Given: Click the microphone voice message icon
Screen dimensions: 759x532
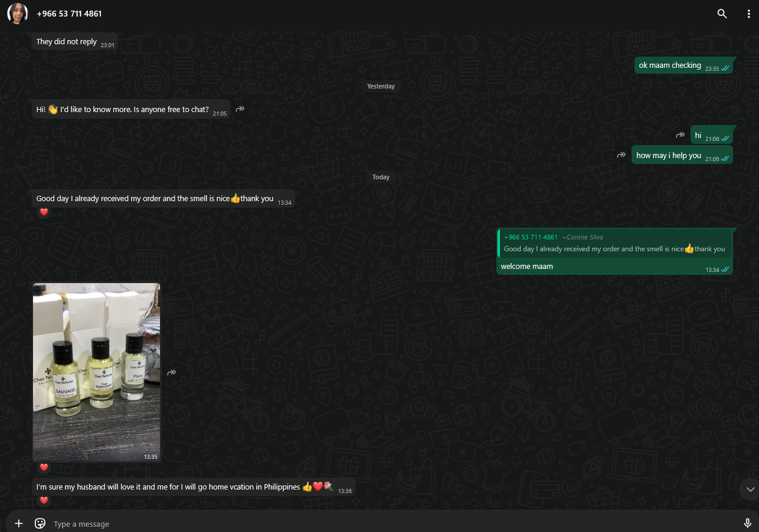Looking at the screenshot, I should 747,523.
